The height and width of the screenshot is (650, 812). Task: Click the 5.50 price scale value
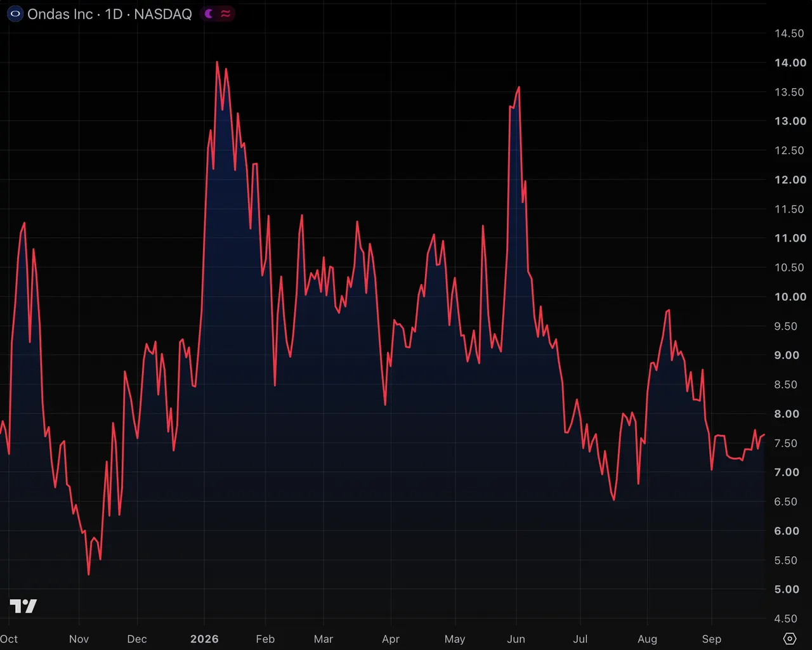[x=787, y=560]
